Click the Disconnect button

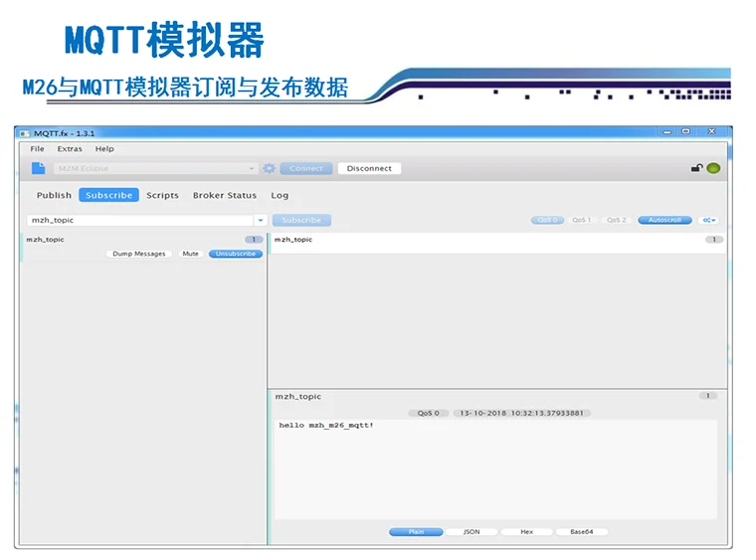point(369,168)
